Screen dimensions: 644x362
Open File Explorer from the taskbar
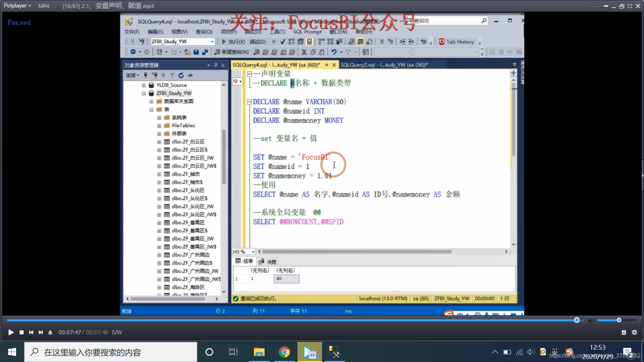tap(259, 352)
